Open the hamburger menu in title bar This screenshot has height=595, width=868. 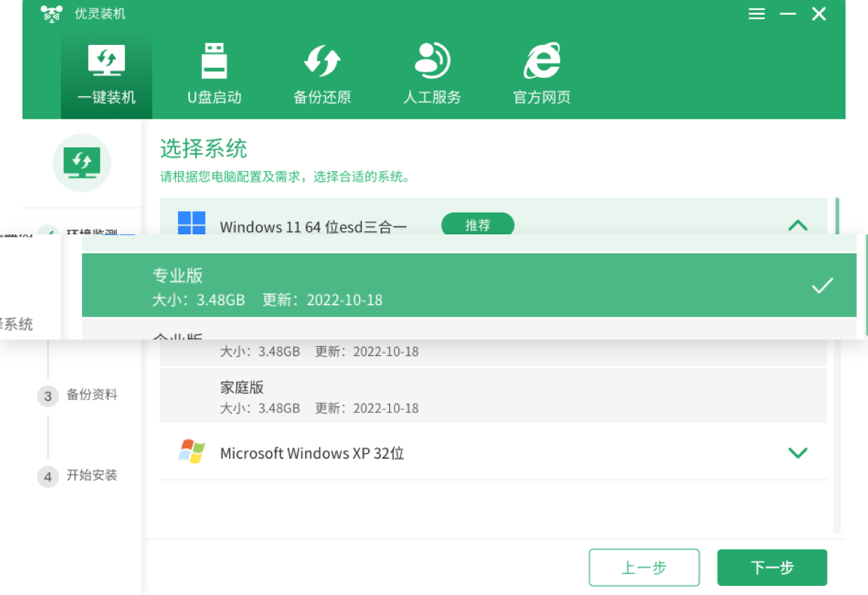click(757, 14)
